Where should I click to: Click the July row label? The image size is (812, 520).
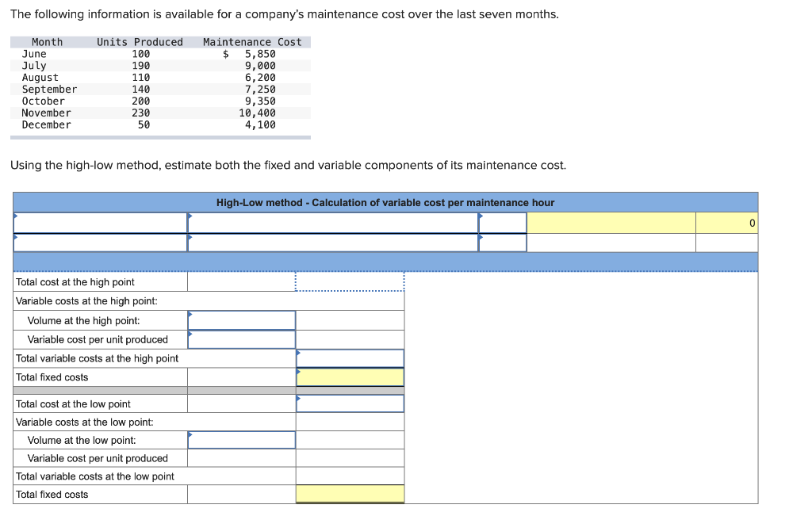pos(34,66)
